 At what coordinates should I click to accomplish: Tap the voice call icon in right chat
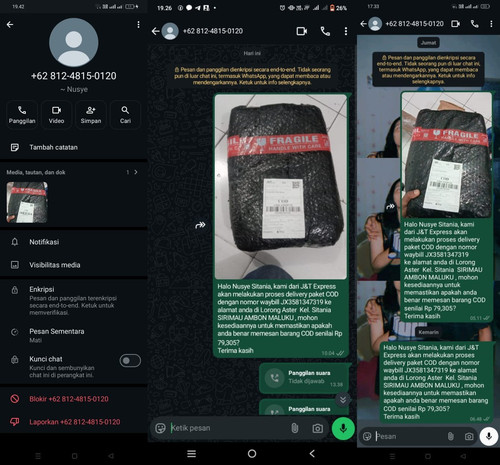(475, 24)
